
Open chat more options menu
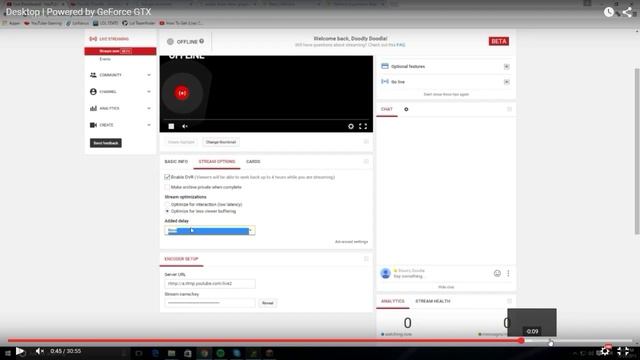(x=508, y=273)
